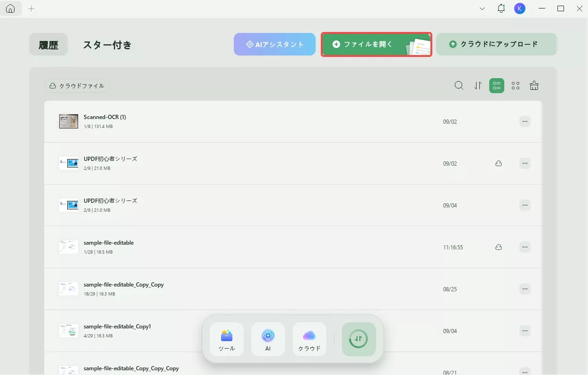Click the home icon tab
The image size is (588, 375).
click(10, 8)
